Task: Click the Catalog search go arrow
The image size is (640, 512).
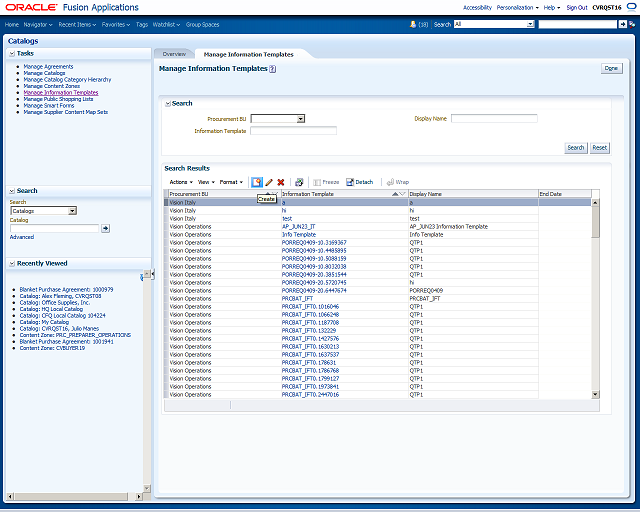Action: click(x=105, y=228)
